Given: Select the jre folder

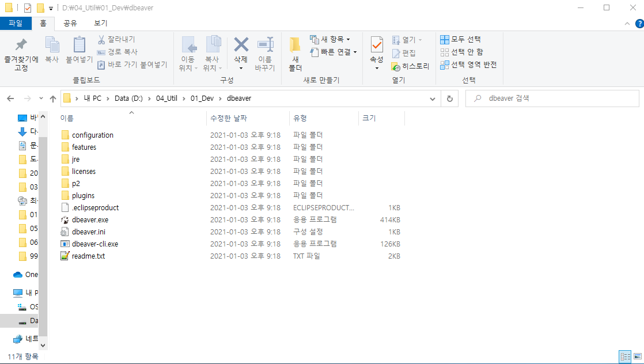Looking at the screenshot, I should click(x=70, y=160).
